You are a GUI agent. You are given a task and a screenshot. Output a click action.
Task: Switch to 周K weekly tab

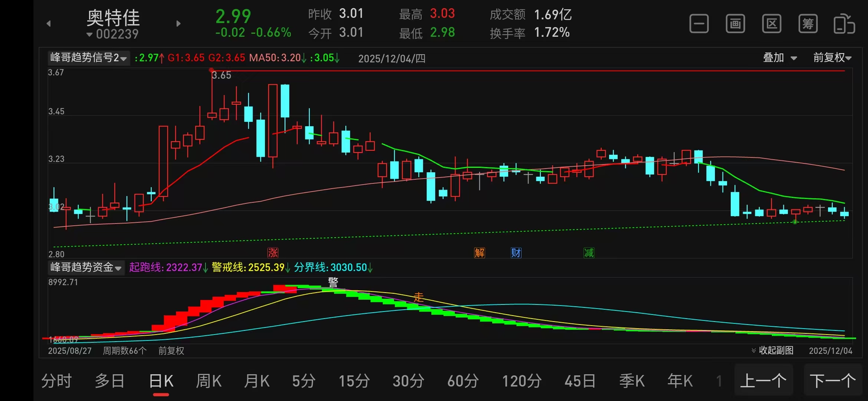click(x=208, y=381)
